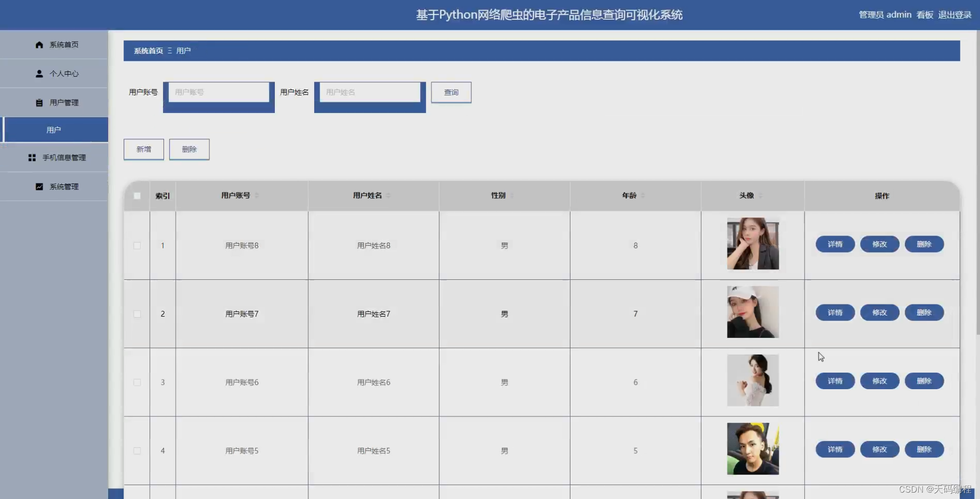Click the 删除 batch delete button above table

189,149
